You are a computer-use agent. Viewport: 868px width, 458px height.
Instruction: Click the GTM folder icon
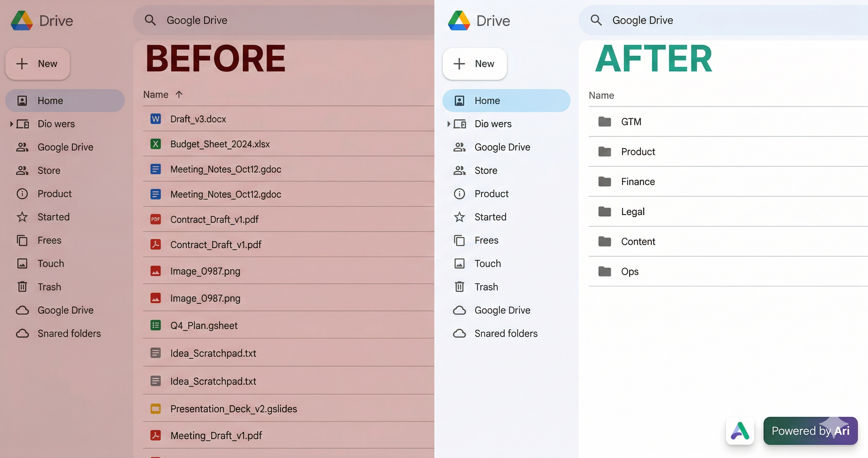604,122
